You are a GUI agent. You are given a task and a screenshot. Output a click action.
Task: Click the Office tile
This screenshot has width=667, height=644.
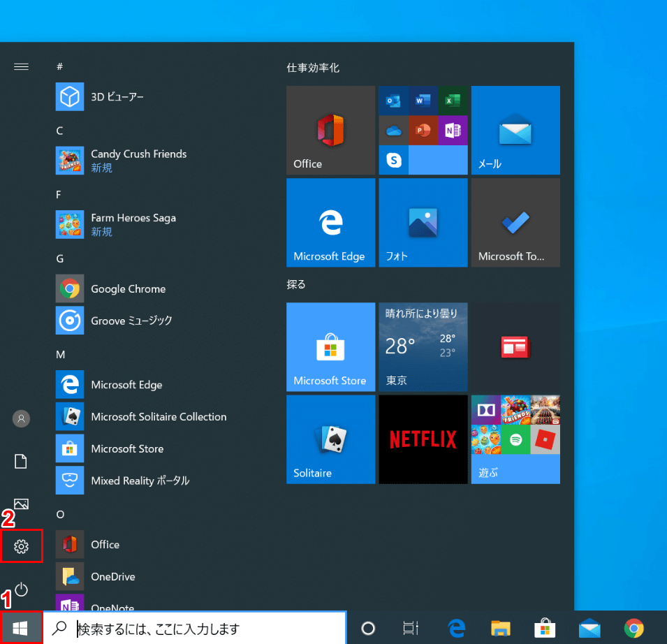330,130
